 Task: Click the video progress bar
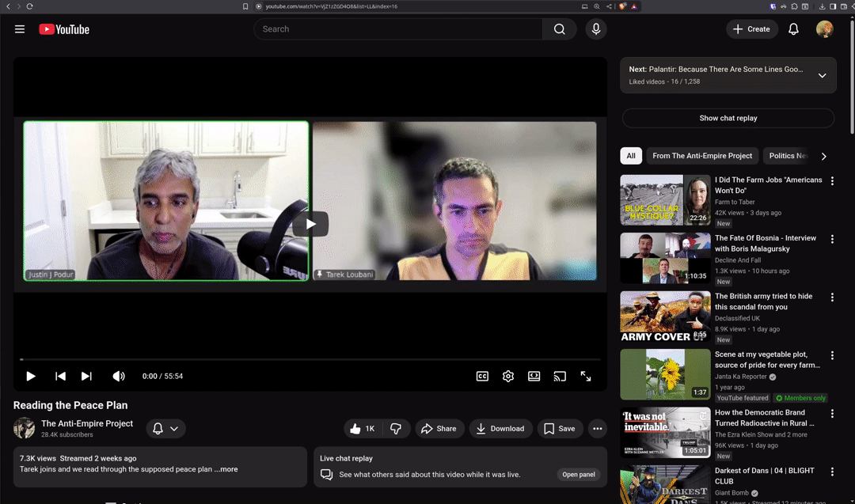tap(310, 359)
